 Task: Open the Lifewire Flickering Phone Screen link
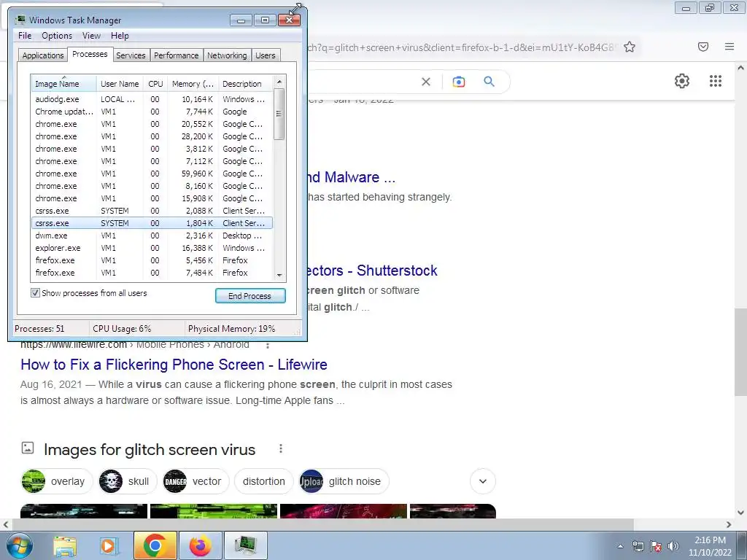coord(174,365)
